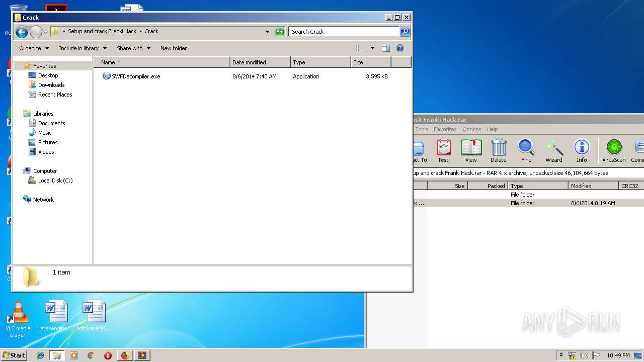
Task: Open Documents library
Action: pos(51,123)
